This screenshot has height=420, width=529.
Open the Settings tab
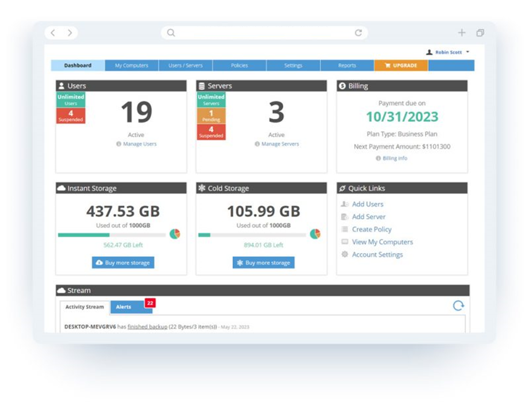tap(293, 65)
